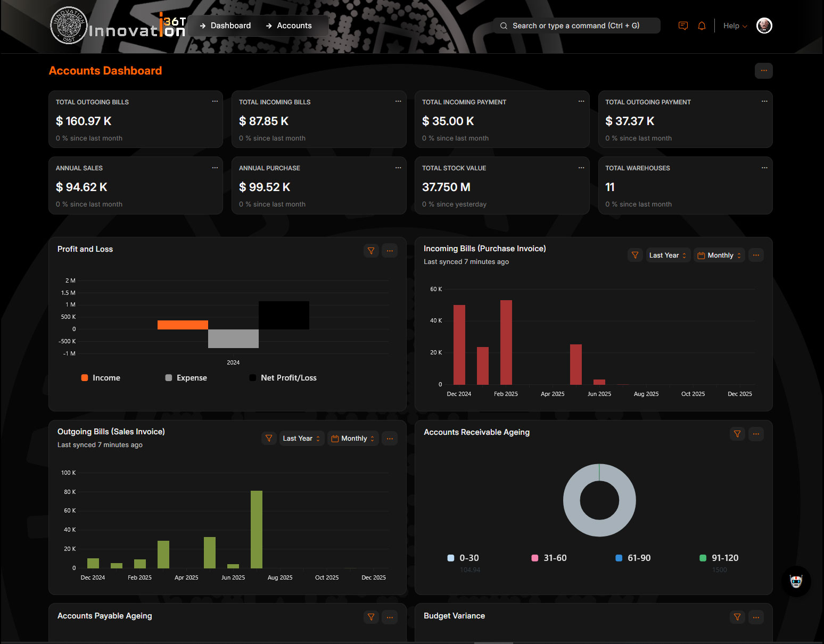
Task: Click the Budget Variance filter icon
Action: (737, 617)
